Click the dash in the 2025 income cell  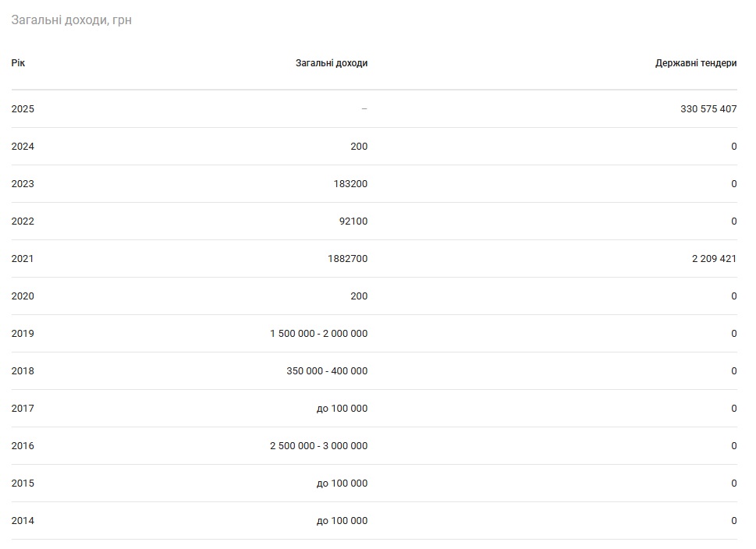tap(364, 109)
